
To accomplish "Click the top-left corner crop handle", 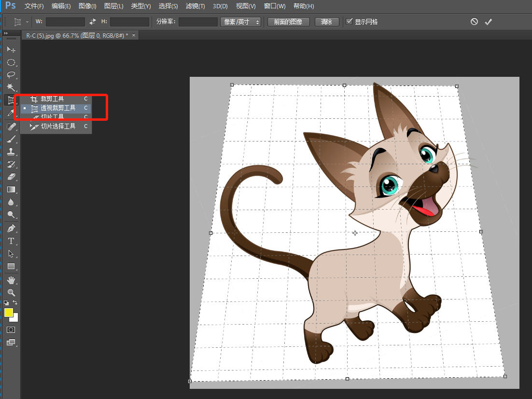I will 232,85.
